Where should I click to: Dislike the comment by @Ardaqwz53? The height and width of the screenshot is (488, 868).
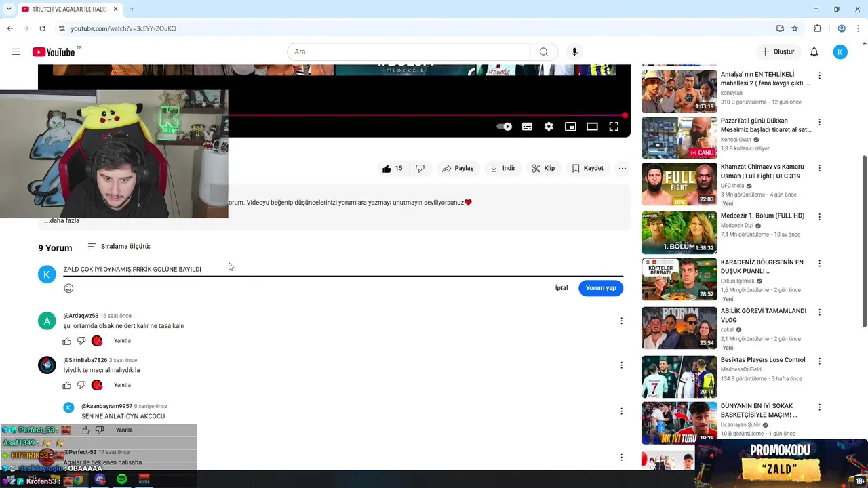(x=81, y=341)
